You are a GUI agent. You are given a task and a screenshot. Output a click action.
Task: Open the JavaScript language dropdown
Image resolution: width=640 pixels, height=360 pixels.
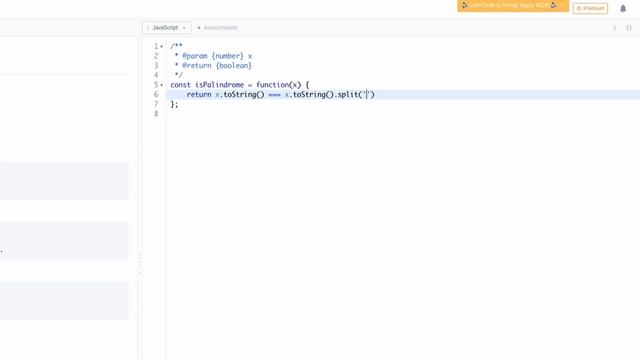(167, 28)
